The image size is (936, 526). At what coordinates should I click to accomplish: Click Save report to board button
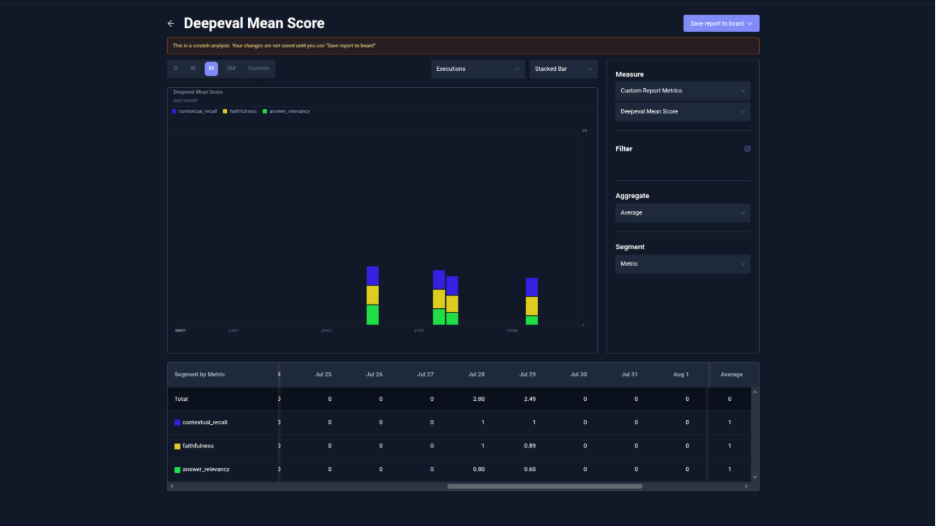pos(721,23)
